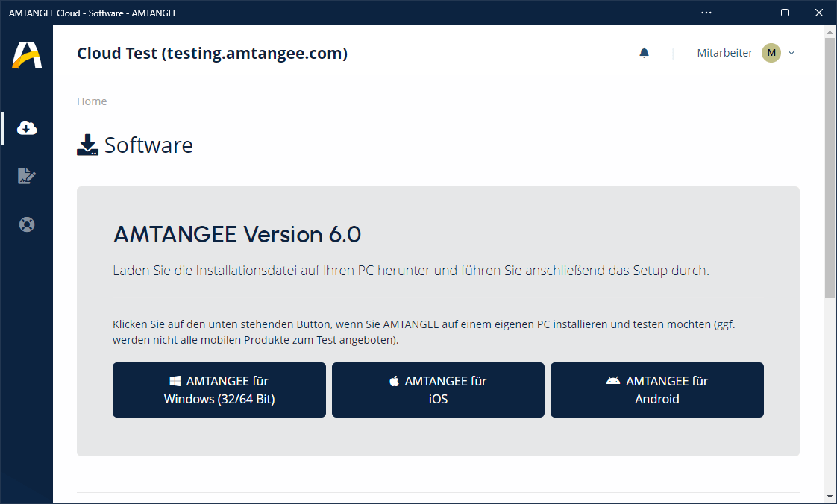This screenshot has height=504, width=837.
Task: Maximize the AMTANGEE Cloud window
Action: coord(785,13)
